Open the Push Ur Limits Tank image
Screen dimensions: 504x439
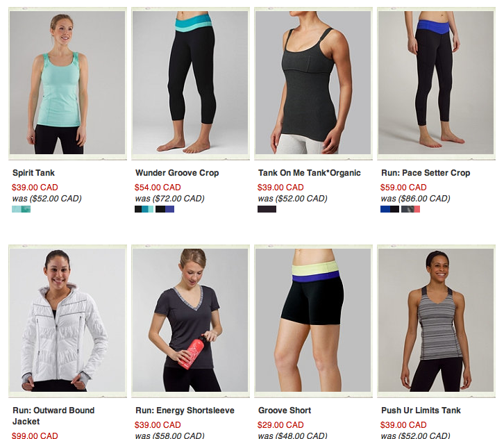(436, 320)
